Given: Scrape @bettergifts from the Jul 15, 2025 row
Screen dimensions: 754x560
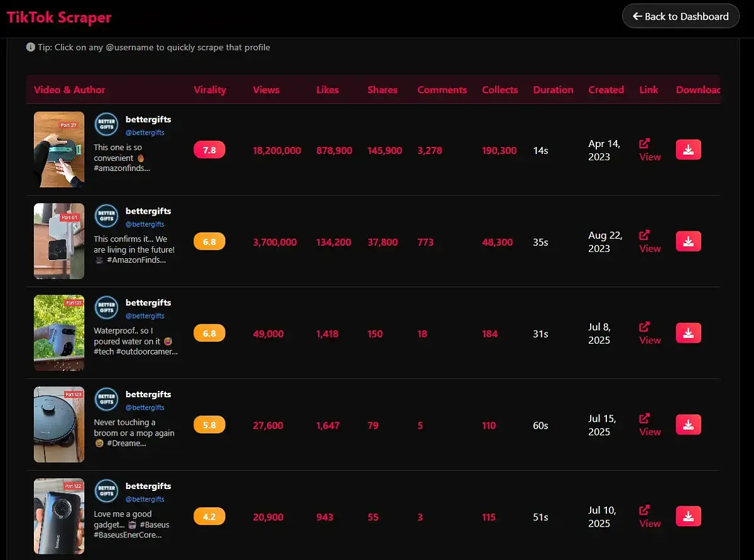Looking at the screenshot, I should click(x=145, y=408).
